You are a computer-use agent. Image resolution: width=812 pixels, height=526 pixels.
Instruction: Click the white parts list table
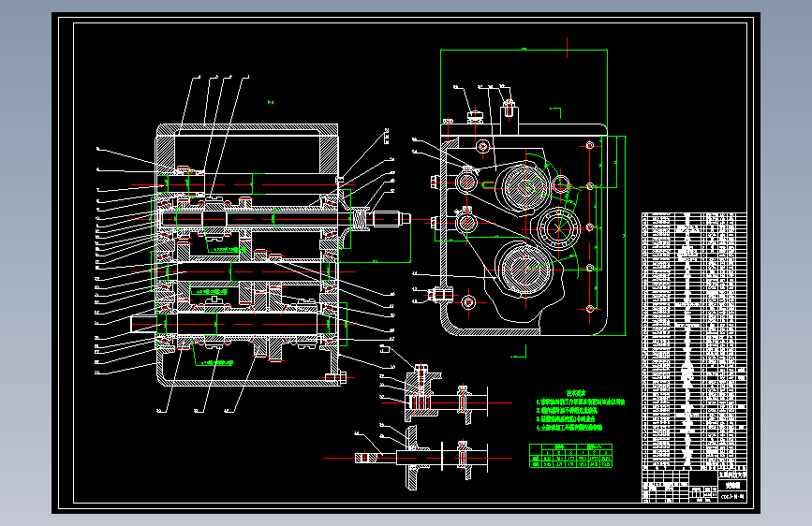click(x=694, y=342)
